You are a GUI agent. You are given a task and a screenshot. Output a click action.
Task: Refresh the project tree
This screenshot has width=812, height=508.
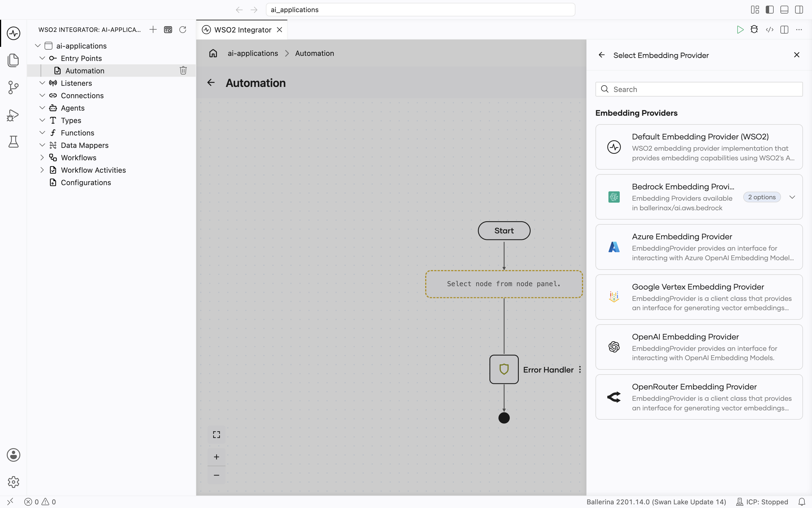[x=182, y=30]
